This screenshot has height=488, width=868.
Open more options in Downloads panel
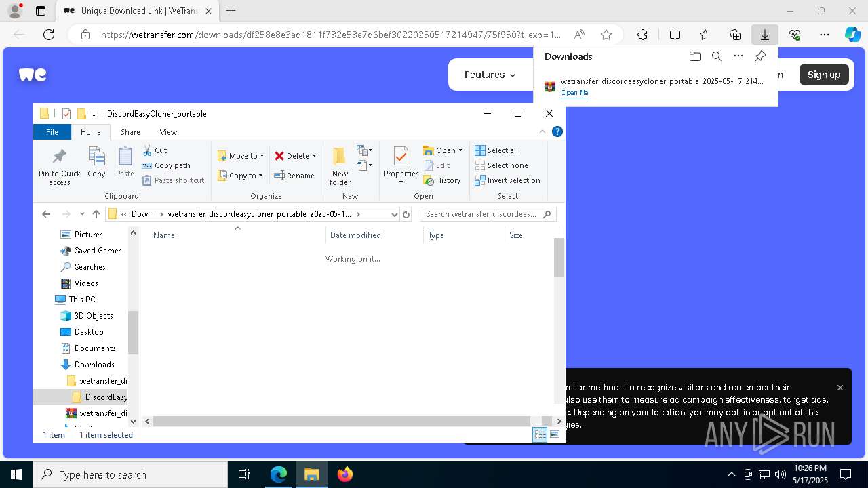(x=738, y=56)
